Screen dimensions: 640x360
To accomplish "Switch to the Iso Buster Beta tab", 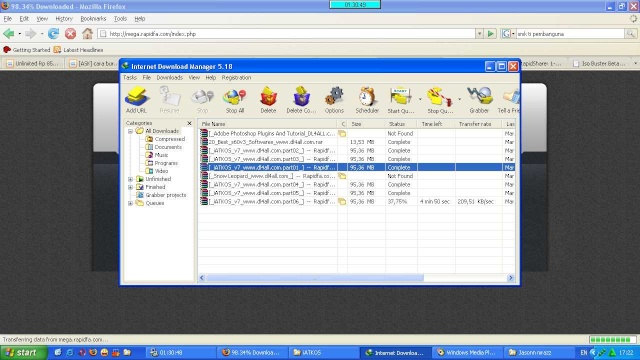I will click(599, 64).
